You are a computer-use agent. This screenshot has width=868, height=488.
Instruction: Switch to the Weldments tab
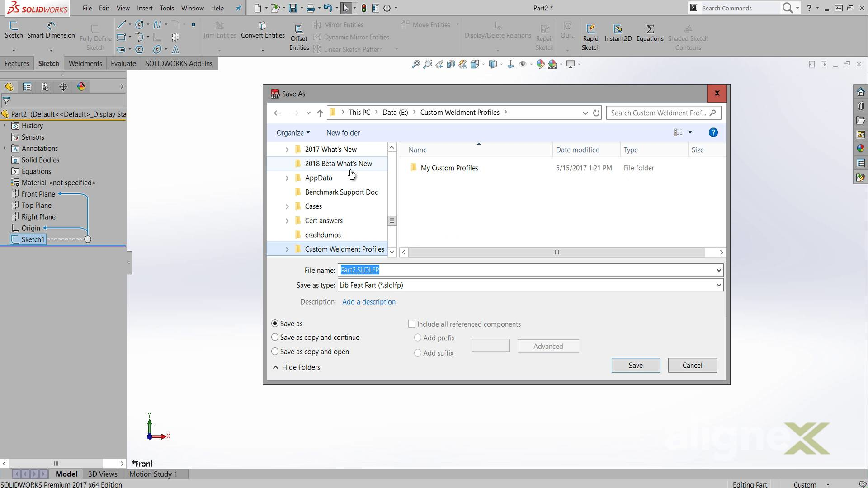tap(85, 63)
